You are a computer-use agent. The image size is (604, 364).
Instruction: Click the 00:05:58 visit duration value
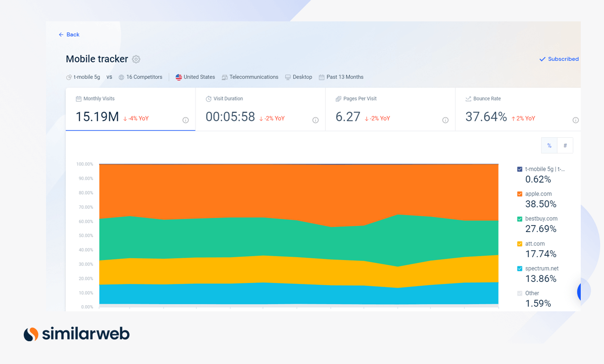point(230,117)
